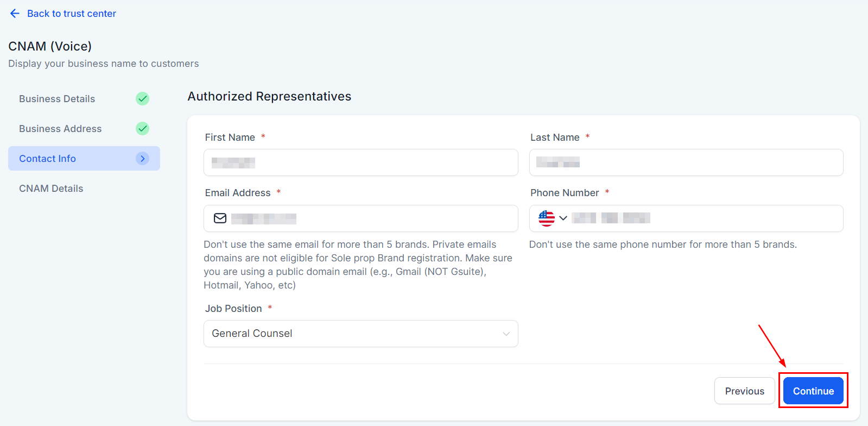The image size is (868, 426).
Task: Click the back arrow icon
Action: (x=15, y=14)
